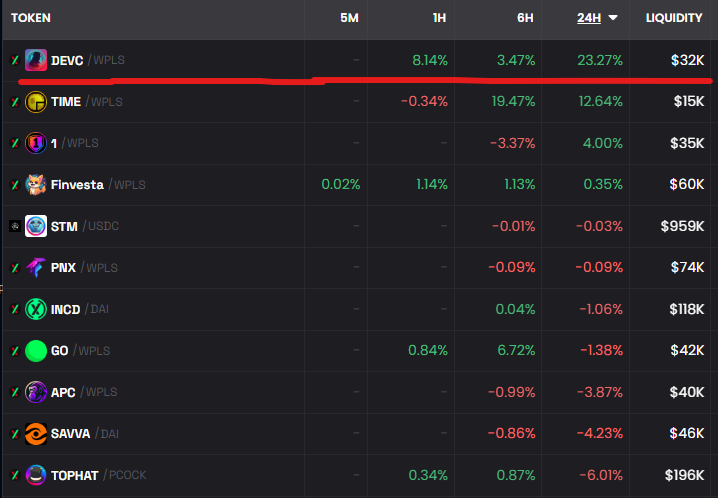Click the DEX icon in the 1 /WPLS row
Viewport: 718px width, 498px height.
coord(15,143)
